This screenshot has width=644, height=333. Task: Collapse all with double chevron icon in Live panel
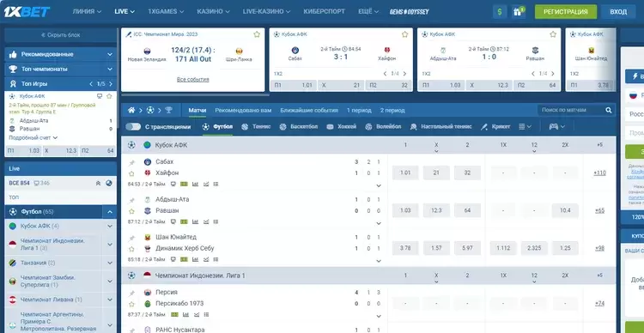98,183
